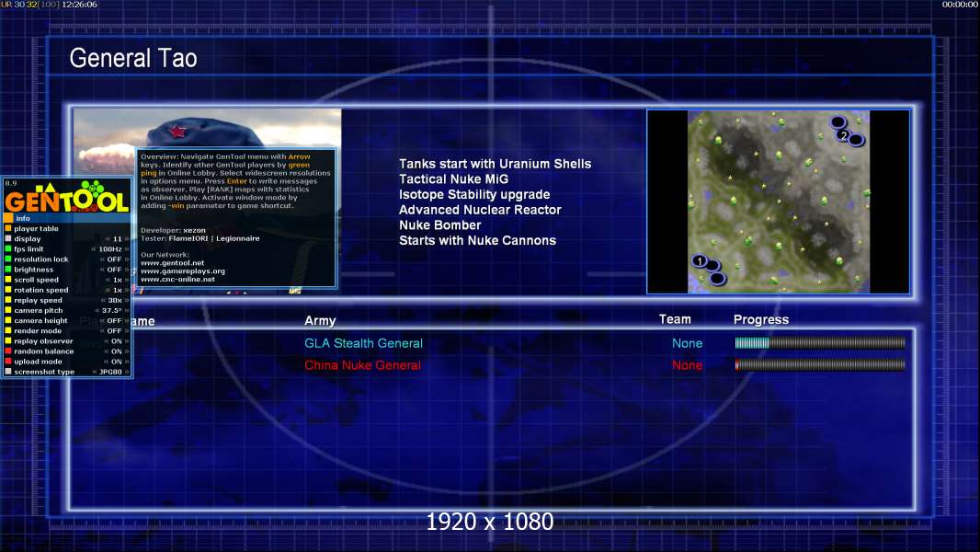Click the gray square beside screenshot type

tap(8, 372)
